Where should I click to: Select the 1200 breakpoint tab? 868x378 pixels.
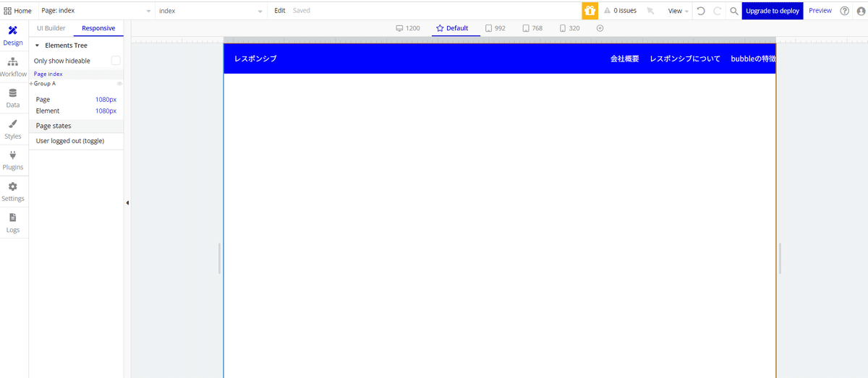(408, 28)
